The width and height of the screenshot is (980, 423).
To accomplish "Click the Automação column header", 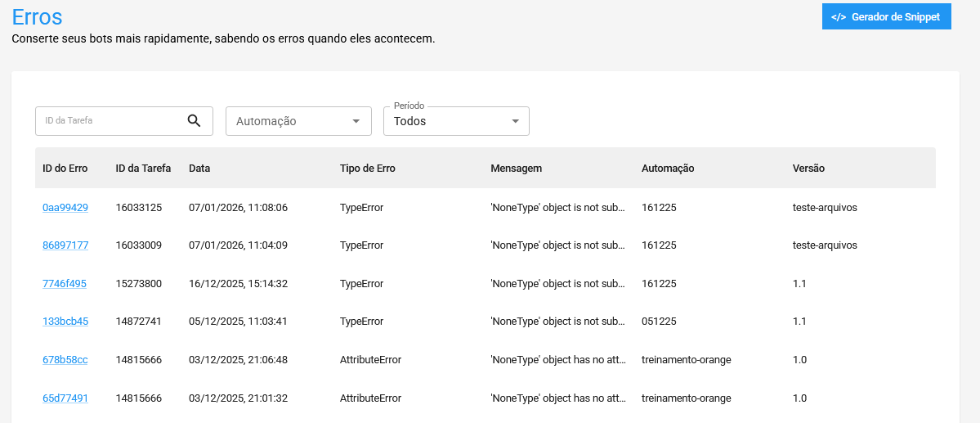I will click(x=668, y=169).
